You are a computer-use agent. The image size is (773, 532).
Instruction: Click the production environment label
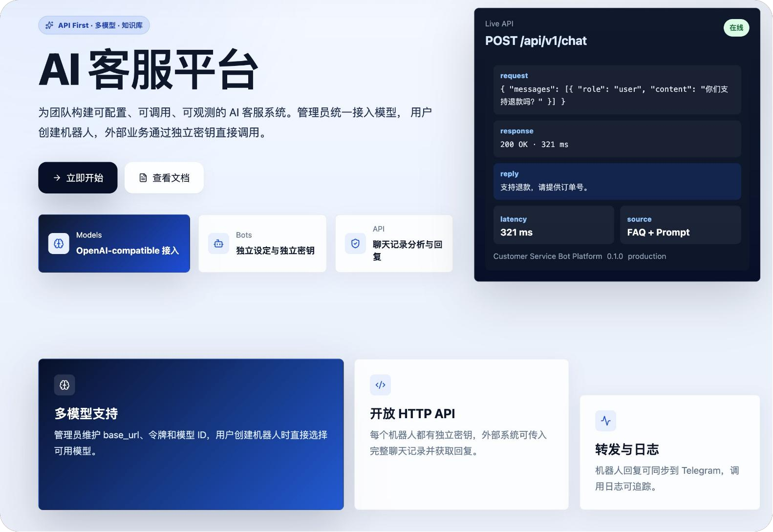(x=647, y=256)
